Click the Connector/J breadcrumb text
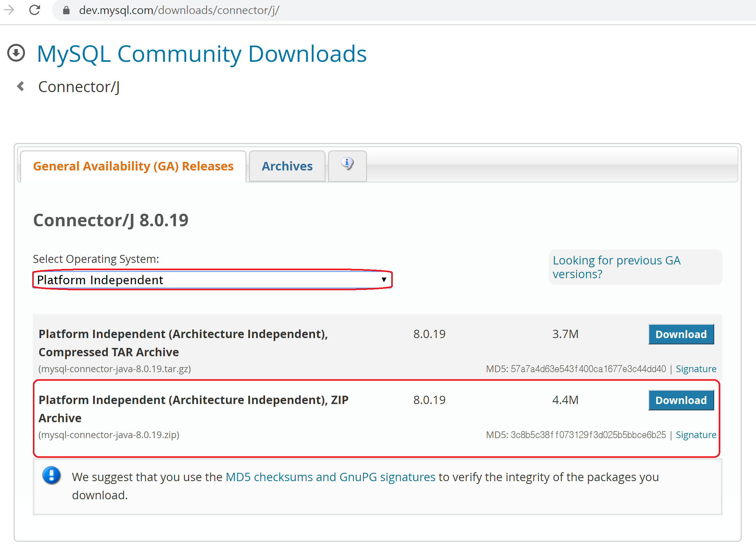This screenshot has width=756, height=549. coord(79,87)
